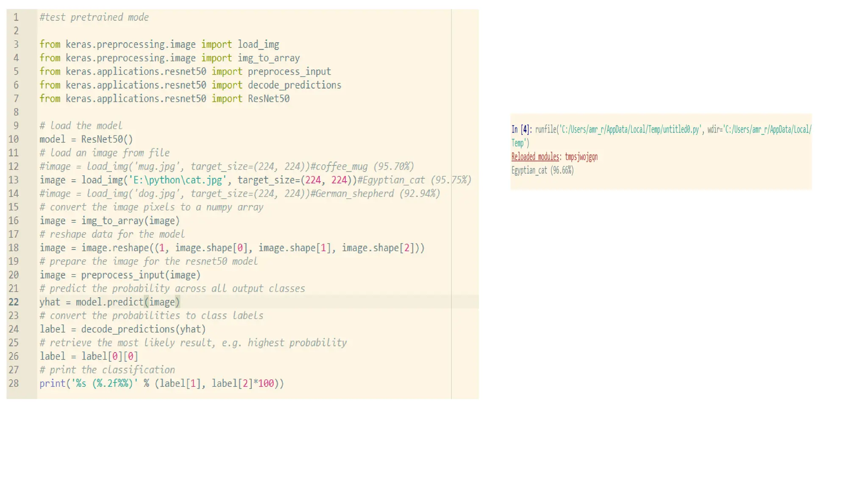Click the 'In [4]:' console prompt
Screen dimensions: 868x488
pos(521,130)
